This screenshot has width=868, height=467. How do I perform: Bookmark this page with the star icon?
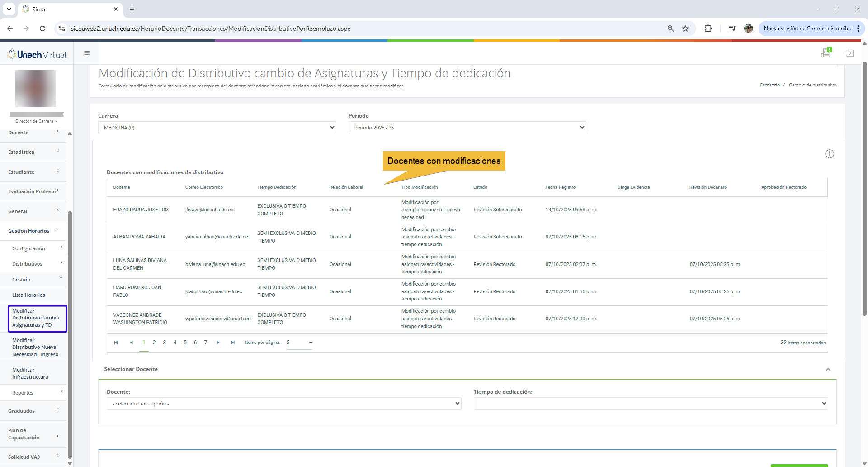pyautogui.click(x=685, y=29)
